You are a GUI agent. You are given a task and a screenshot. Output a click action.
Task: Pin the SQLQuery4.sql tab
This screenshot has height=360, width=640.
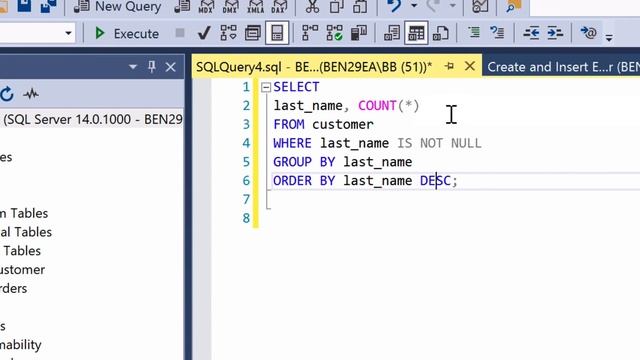pos(449,66)
